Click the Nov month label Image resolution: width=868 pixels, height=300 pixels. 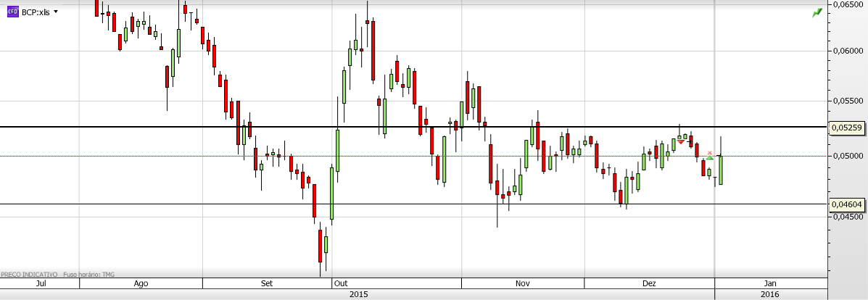coord(523,283)
